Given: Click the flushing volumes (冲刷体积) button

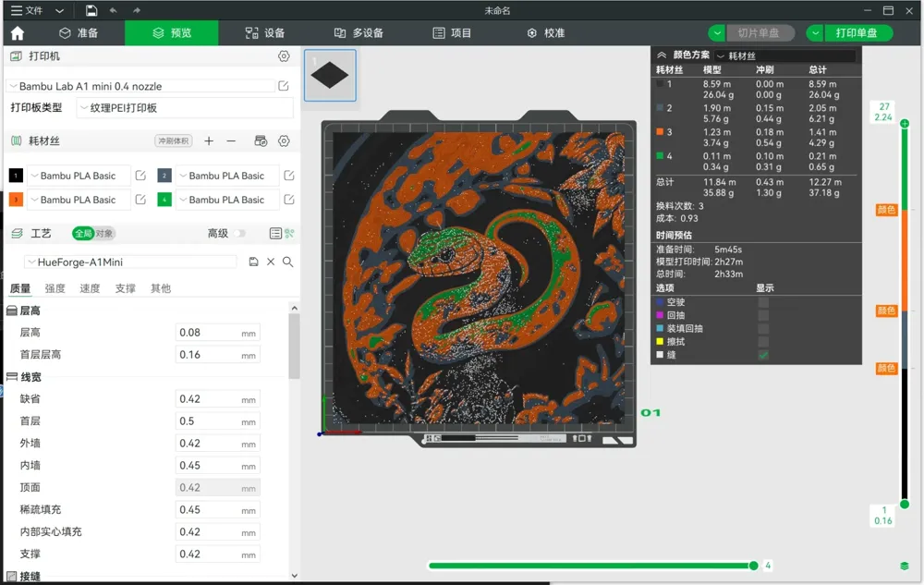Looking at the screenshot, I should 174,140.
